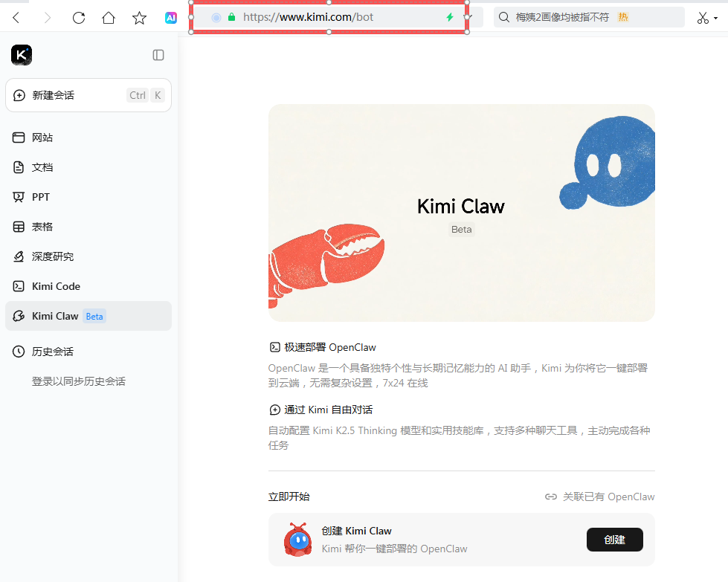Expand the screenshot tool dropdown arrow
Image resolution: width=728 pixels, height=582 pixels.
tap(716, 18)
